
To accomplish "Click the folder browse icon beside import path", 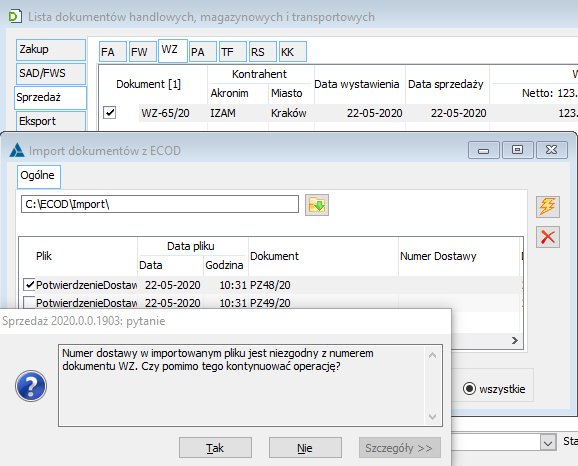I will [317, 205].
